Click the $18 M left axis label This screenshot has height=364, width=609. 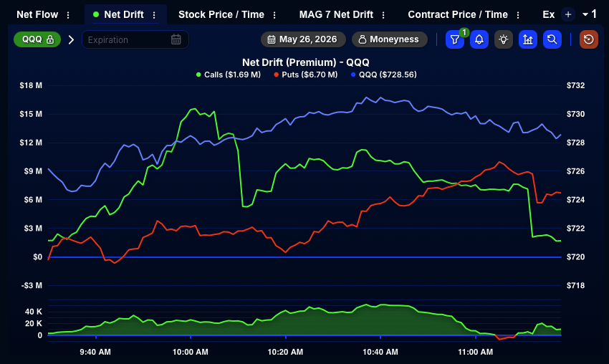31,85
